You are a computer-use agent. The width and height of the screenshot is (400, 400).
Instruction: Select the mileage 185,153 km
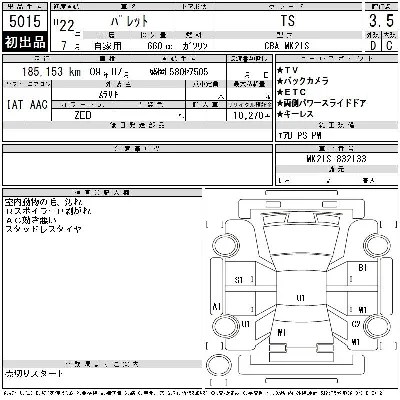click(x=51, y=72)
